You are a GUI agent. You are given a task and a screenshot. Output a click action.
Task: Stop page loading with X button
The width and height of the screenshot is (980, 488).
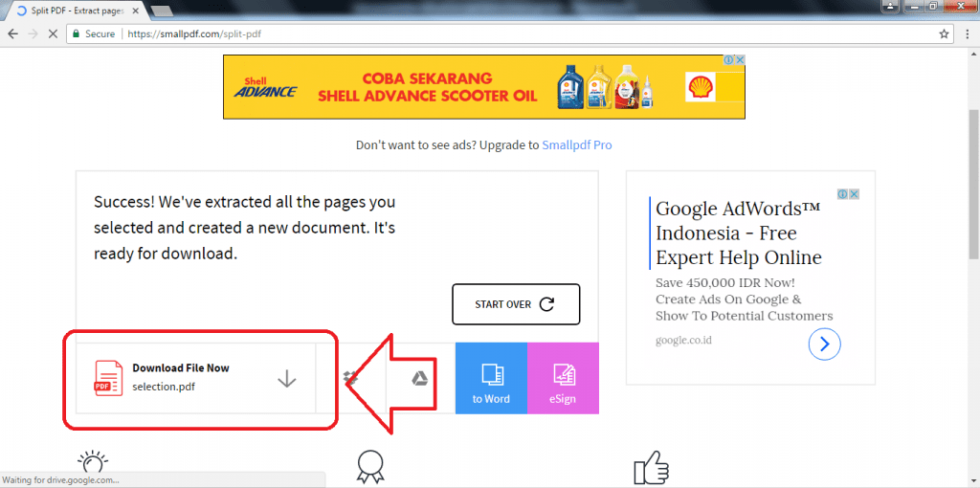click(54, 33)
